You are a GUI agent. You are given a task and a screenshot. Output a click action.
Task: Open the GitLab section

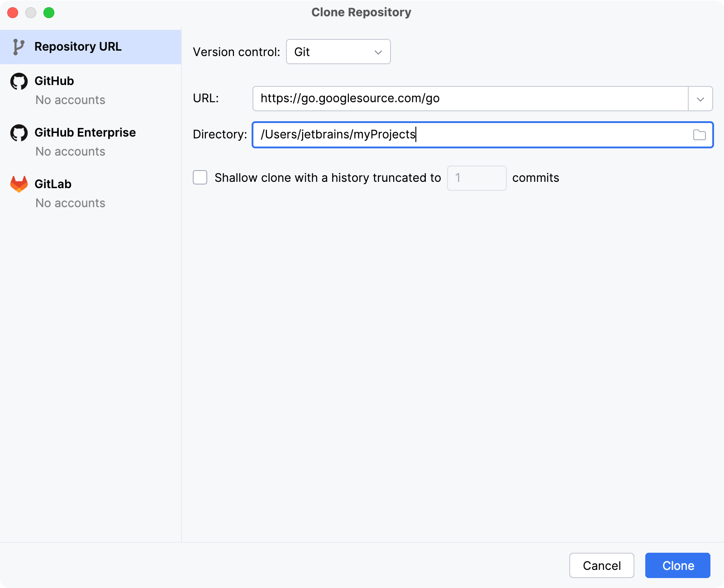(53, 184)
